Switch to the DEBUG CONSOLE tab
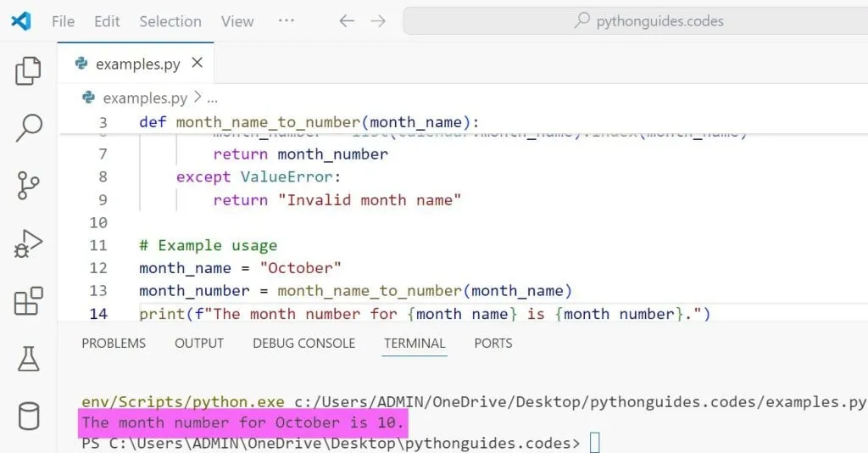The width and height of the screenshot is (868, 453). click(x=303, y=344)
